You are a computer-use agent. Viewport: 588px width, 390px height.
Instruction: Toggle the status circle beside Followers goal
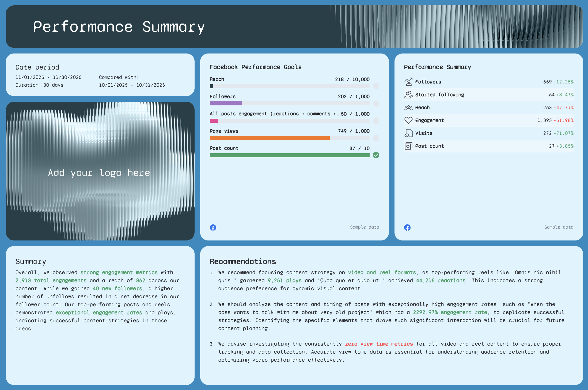[x=376, y=104]
